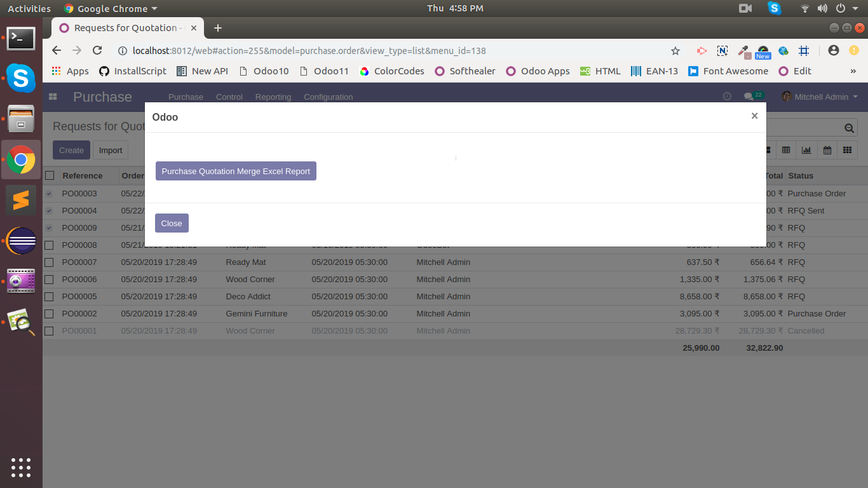Open the system power menu arrow
The width and height of the screenshot is (868, 488).
point(855,8)
